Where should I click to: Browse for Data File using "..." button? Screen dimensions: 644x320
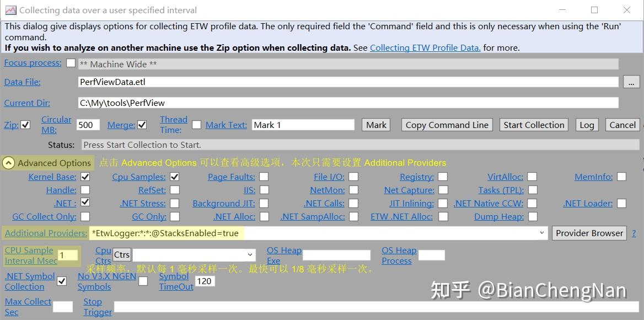tap(631, 81)
